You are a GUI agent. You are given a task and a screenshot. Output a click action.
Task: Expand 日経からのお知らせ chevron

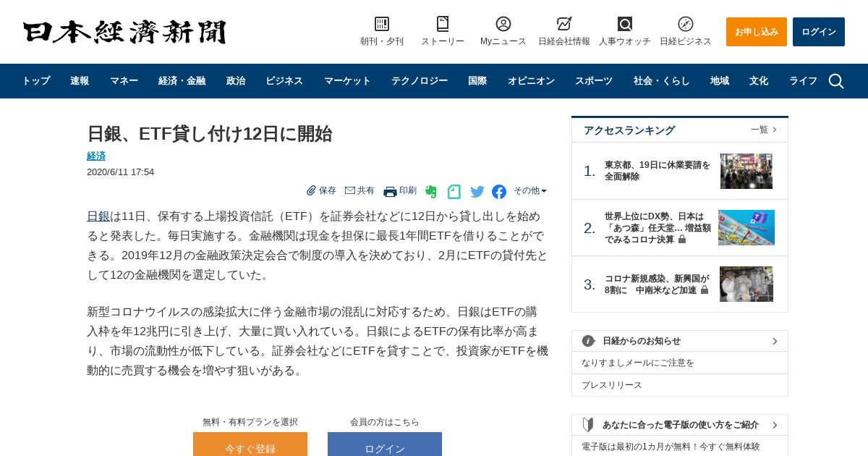click(775, 341)
